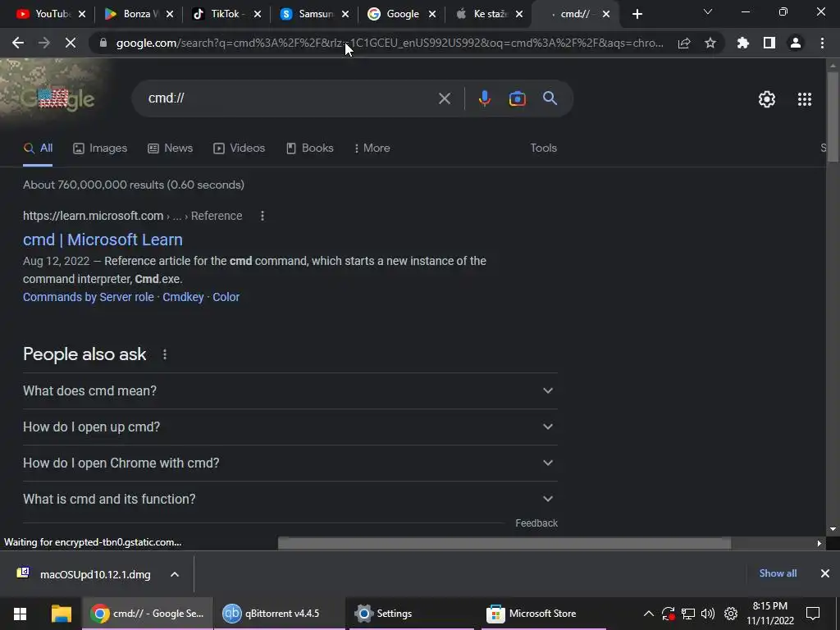840x630 pixels.
Task: Open search Tools
Action: (x=543, y=148)
